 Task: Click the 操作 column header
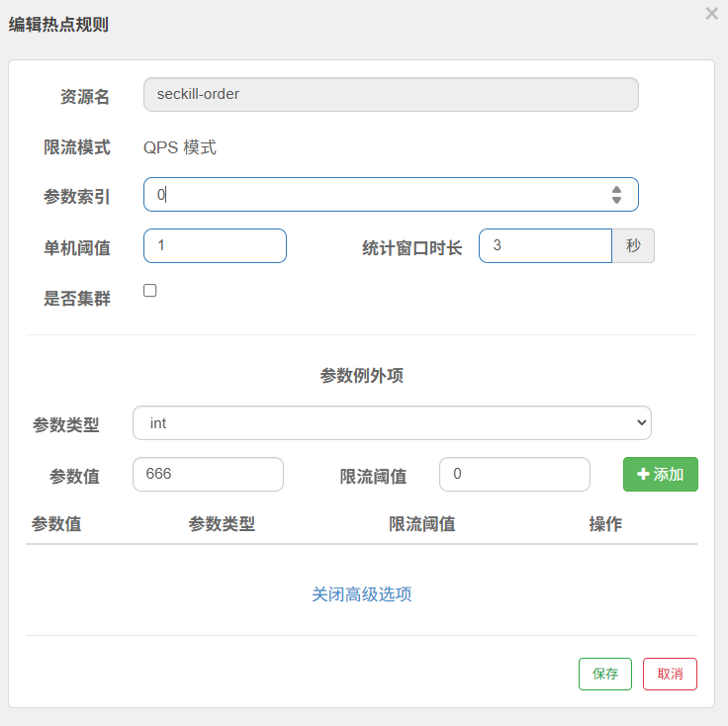tap(605, 524)
